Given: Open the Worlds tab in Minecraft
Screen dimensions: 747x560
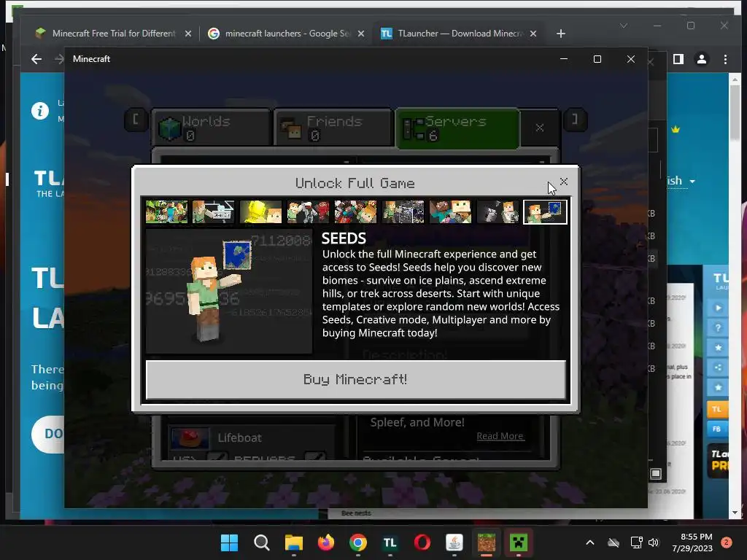Looking at the screenshot, I should tap(211, 128).
